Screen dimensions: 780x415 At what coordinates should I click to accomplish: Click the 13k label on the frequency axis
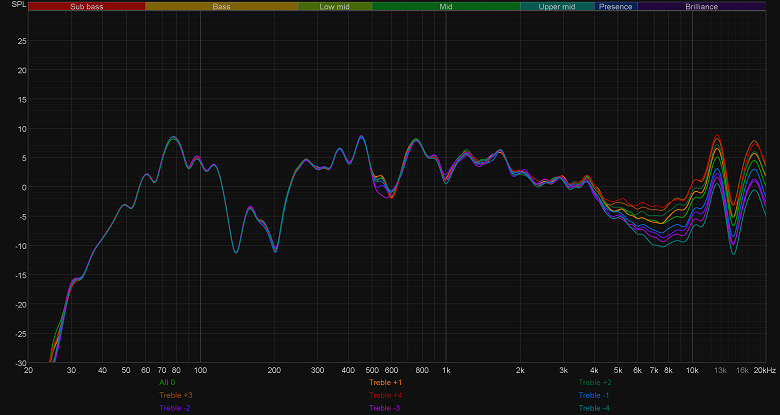[720, 370]
